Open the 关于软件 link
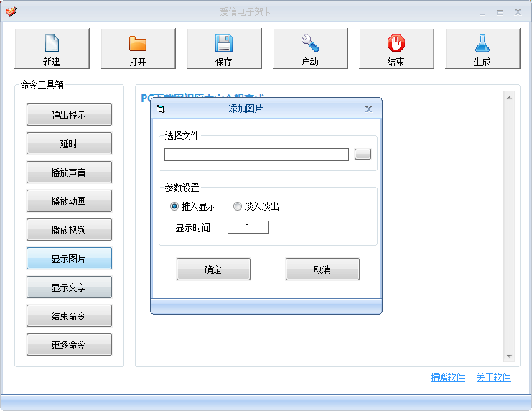Viewport: 532px width, 411px height. [494, 377]
